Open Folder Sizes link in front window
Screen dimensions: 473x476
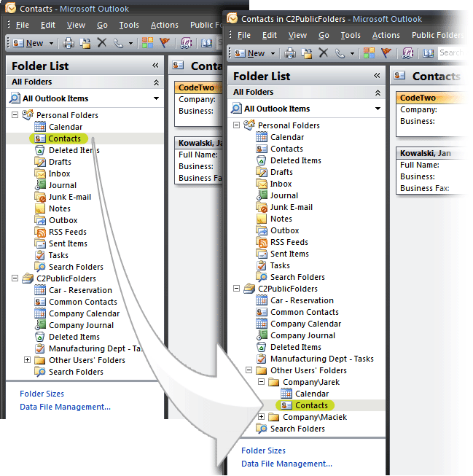[263, 450]
